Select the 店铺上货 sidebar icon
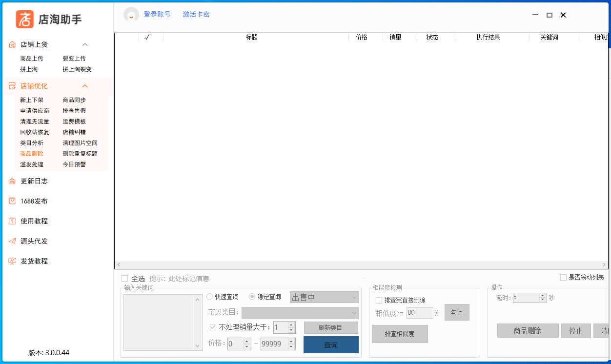 (12, 44)
